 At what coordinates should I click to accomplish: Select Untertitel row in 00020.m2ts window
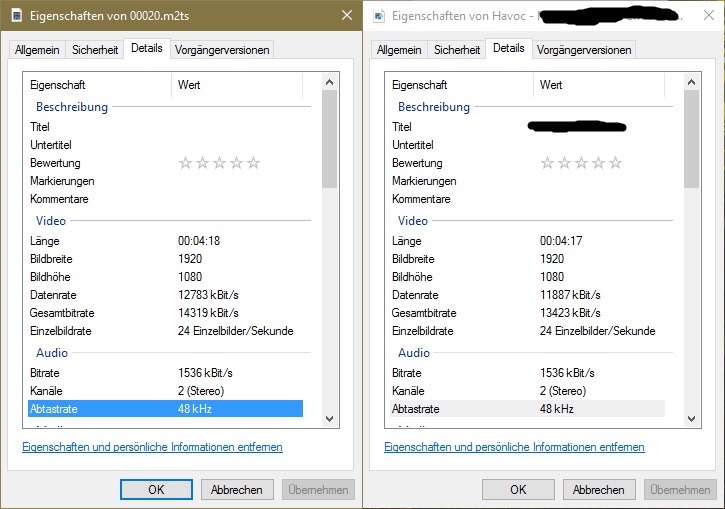coord(165,145)
